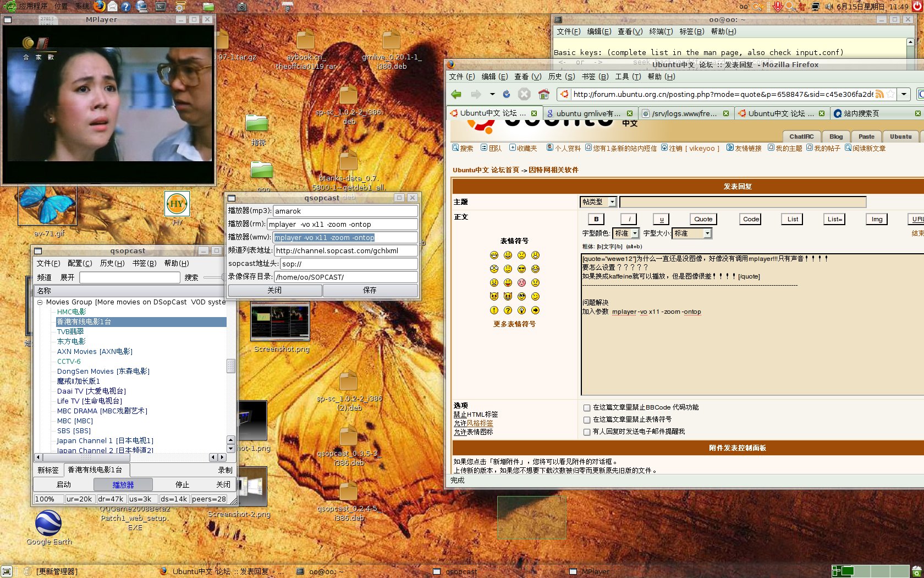The height and width of the screenshot is (578, 924).
Task: Open Firefox back history dropdown arrow
Action: pos(492,94)
